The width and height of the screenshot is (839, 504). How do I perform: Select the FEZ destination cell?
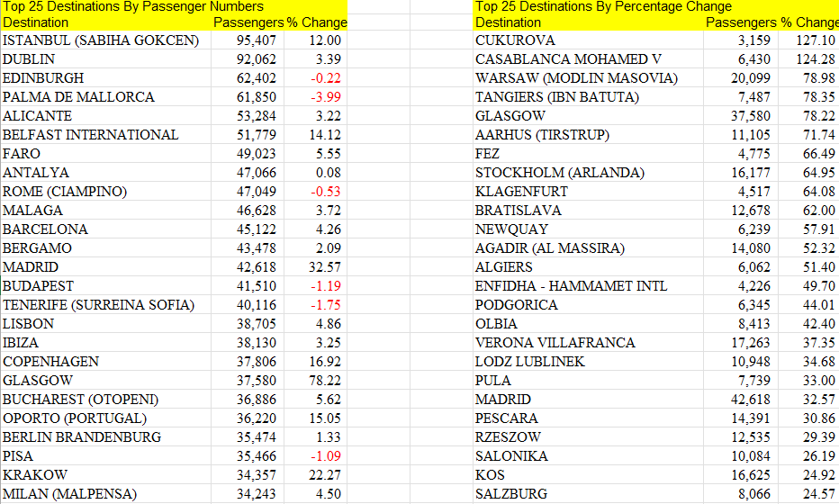[588, 154]
